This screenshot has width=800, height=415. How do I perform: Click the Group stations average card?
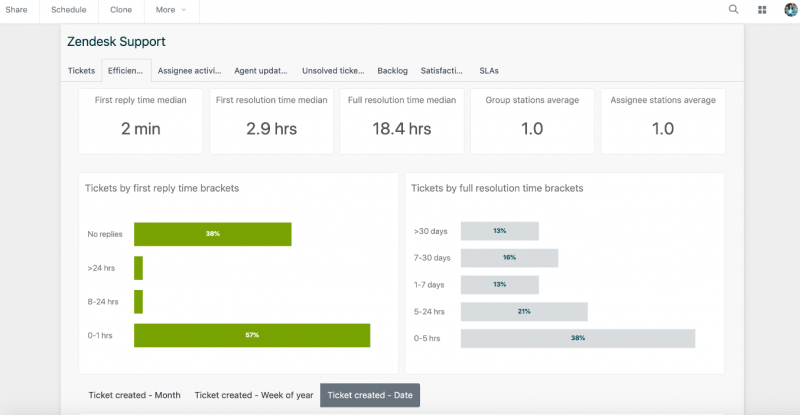[532, 121]
